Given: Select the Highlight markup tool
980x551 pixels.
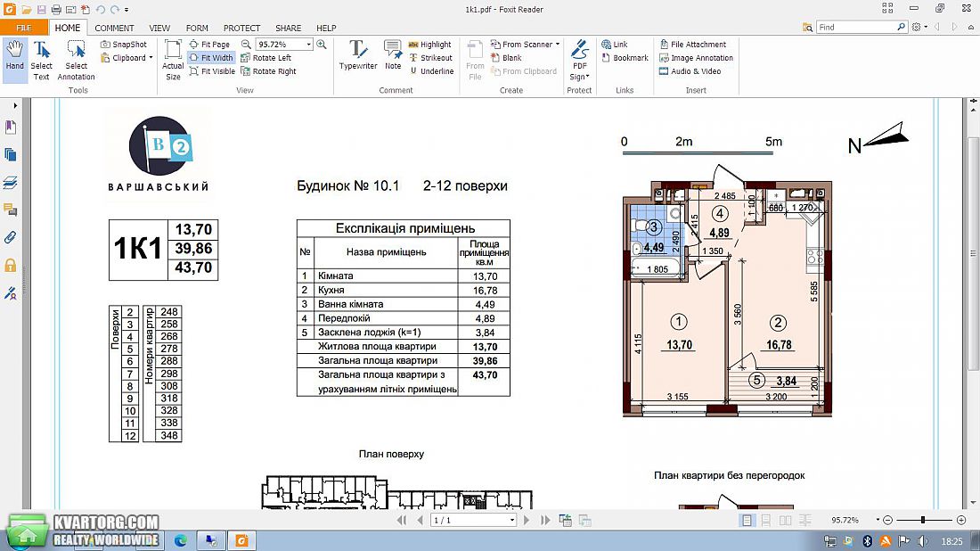Looking at the screenshot, I should click(430, 45).
